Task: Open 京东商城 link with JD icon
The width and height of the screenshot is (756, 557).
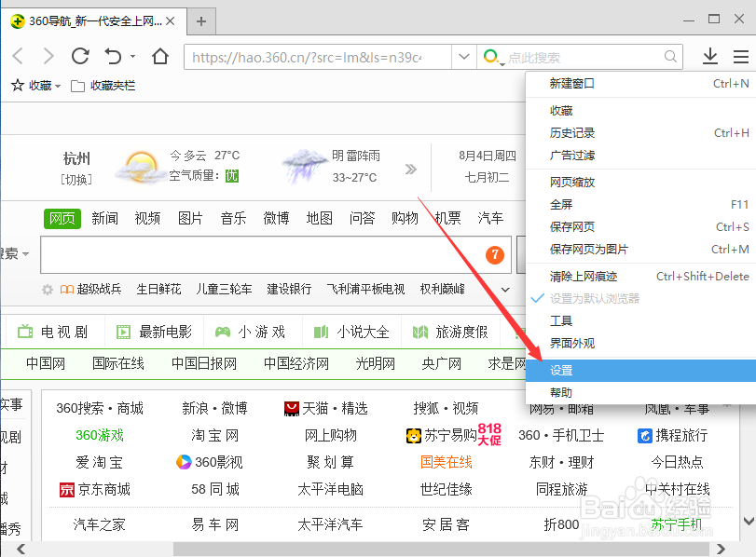Action: [x=95, y=490]
